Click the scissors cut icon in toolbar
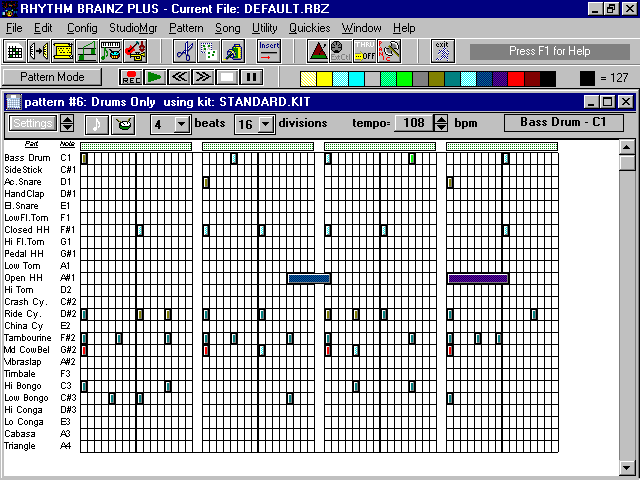The height and width of the screenshot is (480, 640). click(x=183, y=50)
